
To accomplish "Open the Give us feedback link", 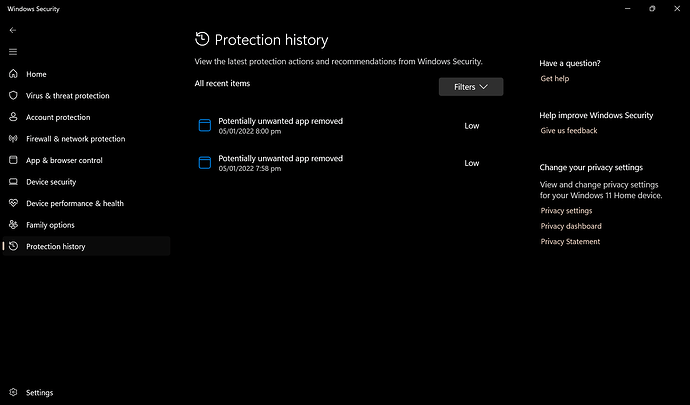I will (x=569, y=130).
